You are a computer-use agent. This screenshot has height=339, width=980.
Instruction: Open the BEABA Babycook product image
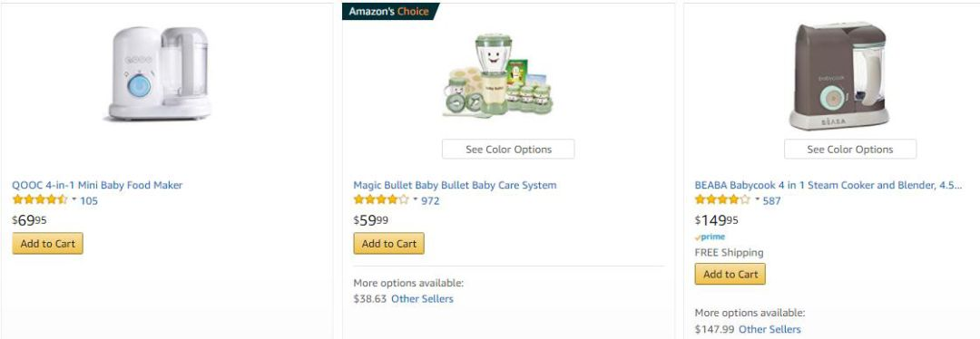[839, 75]
